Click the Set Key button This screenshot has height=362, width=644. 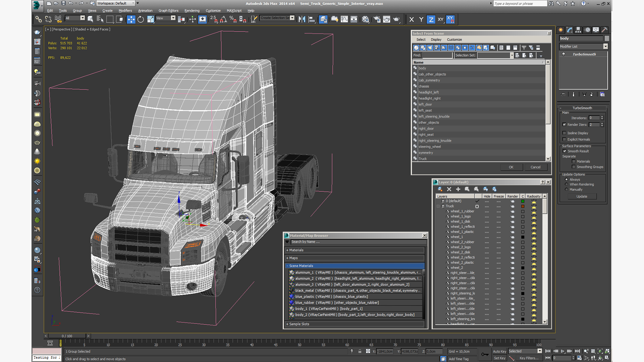click(x=499, y=358)
